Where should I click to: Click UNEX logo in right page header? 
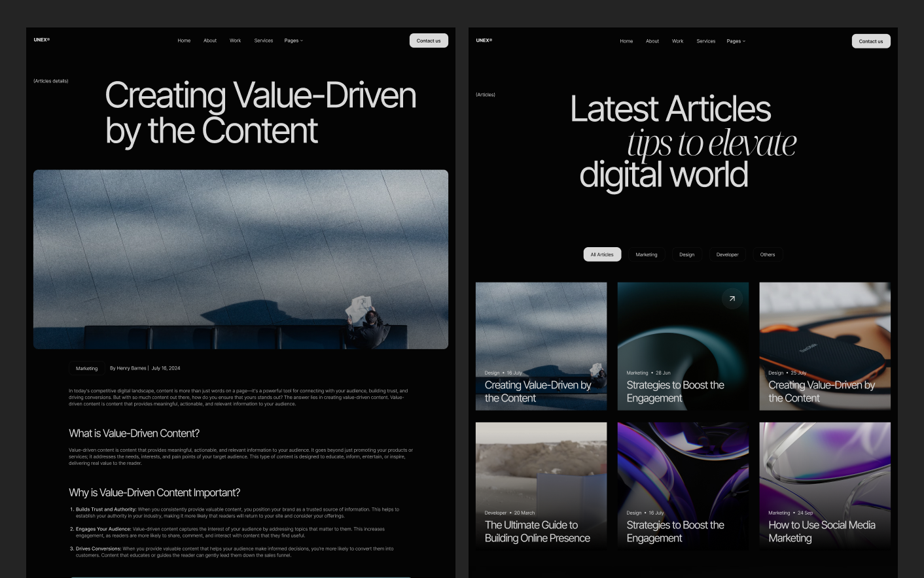[484, 41]
